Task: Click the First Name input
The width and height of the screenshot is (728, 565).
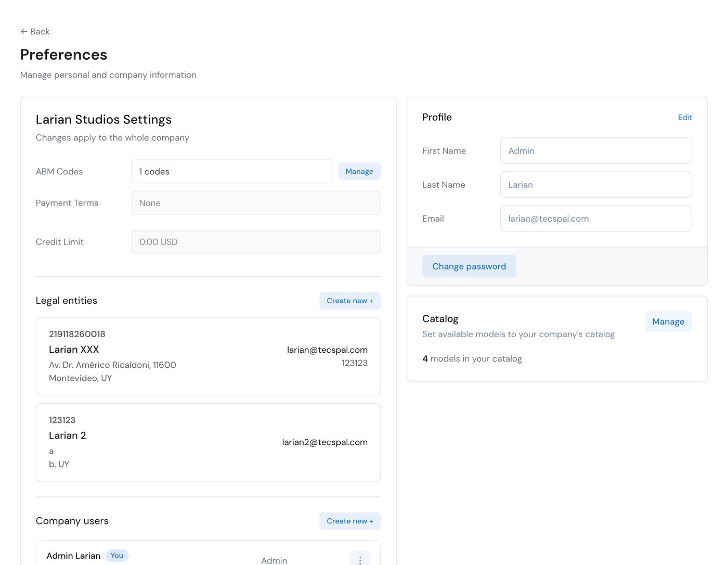Action: pyautogui.click(x=596, y=151)
